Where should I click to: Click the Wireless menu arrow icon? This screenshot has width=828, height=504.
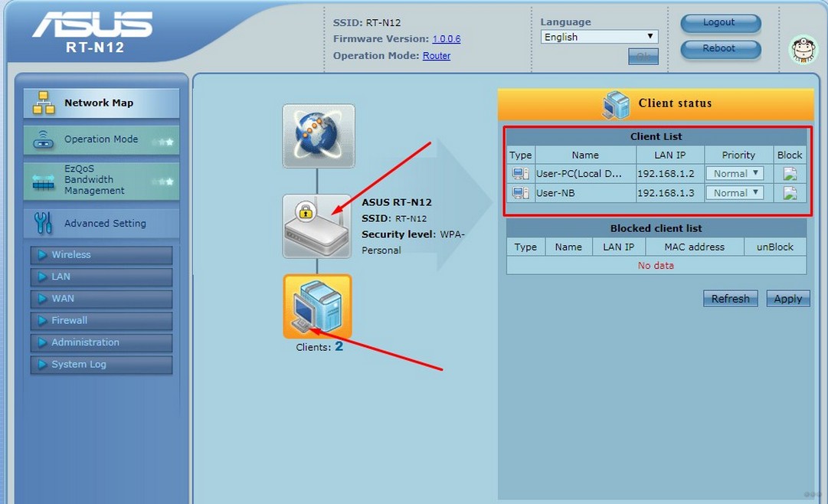point(42,254)
